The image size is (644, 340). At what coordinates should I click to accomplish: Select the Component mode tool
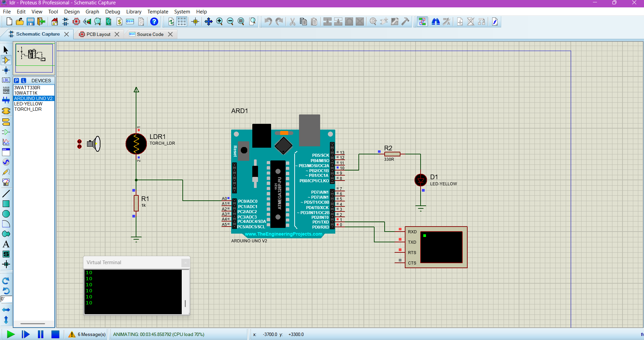click(6, 60)
